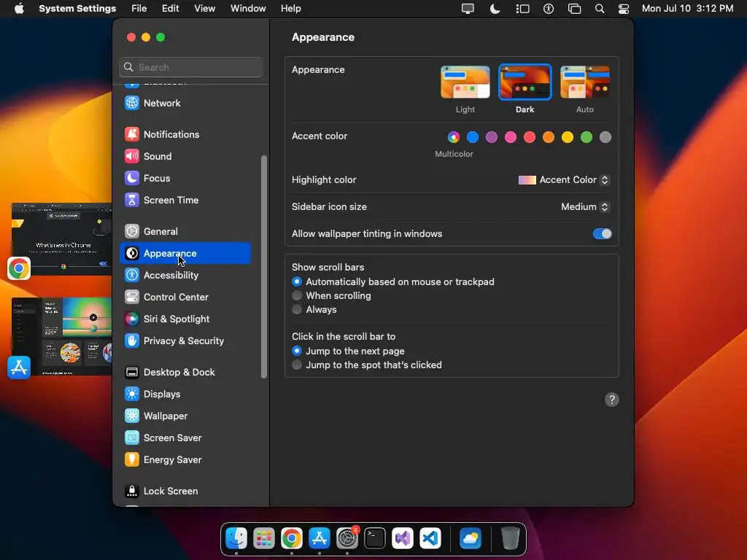747x560 pixels.
Task: Open Screen Time settings
Action: [185, 200]
